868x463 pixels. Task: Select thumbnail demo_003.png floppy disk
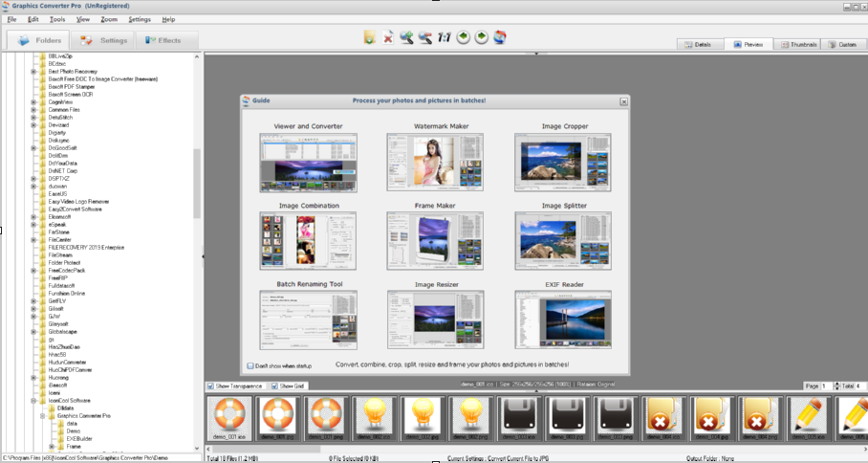(x=616, y=418)
